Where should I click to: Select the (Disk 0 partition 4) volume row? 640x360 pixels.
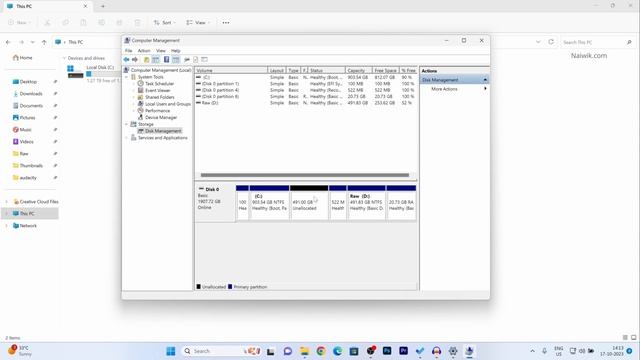pos(305,90)
